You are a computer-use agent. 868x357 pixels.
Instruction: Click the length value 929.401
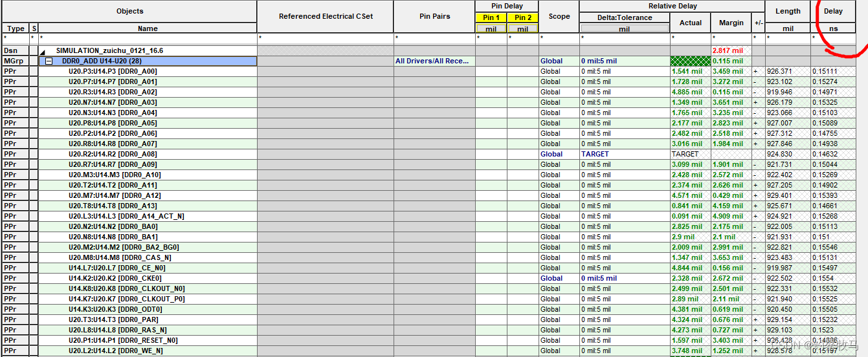point(779,195)
